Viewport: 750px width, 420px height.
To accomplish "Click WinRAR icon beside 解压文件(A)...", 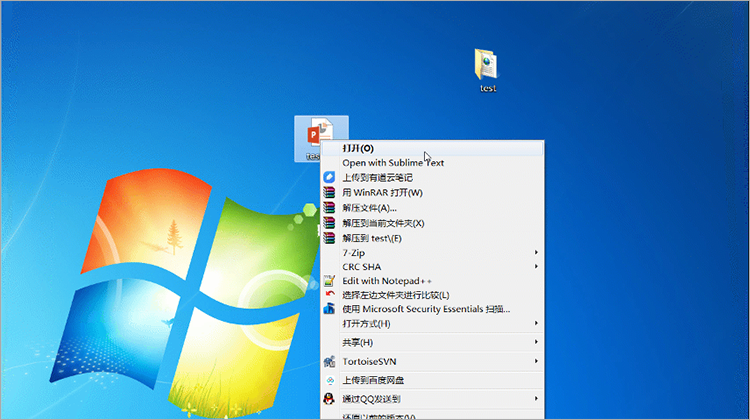I will coord(329,208).
